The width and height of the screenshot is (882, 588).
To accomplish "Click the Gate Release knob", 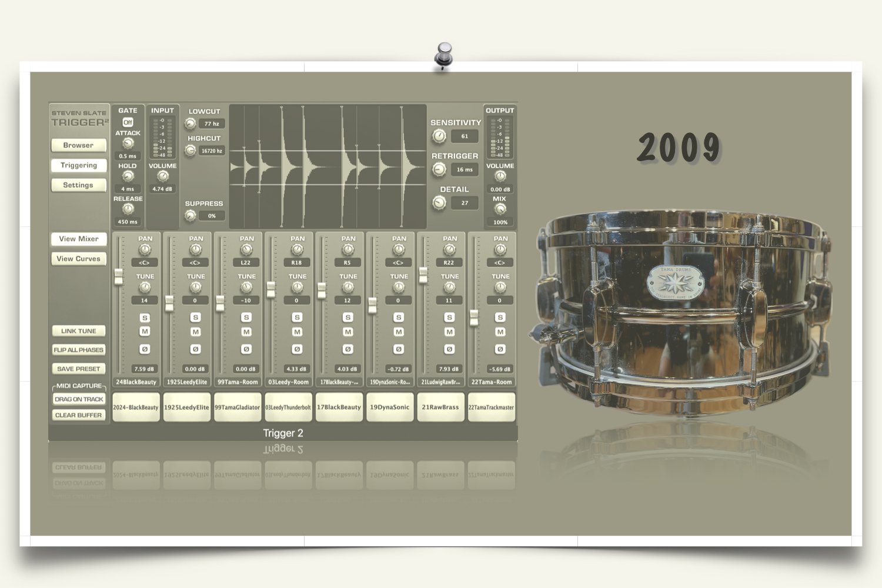I will coord(128,209).
